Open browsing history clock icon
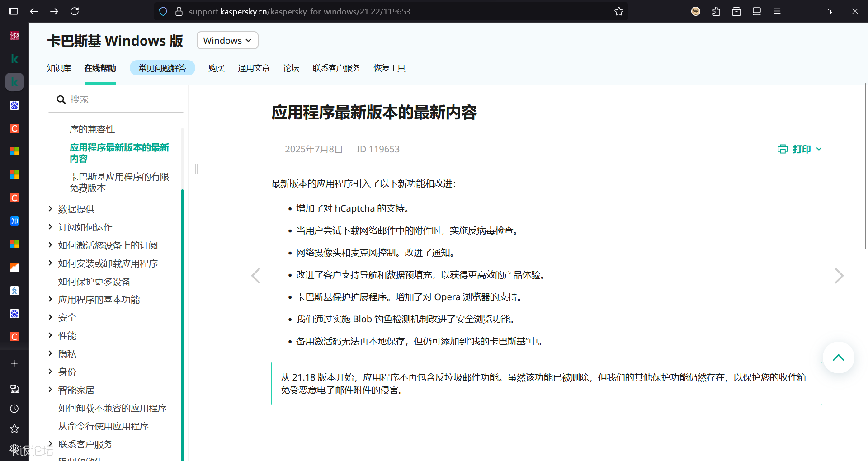The width and height of the screenshot is (868, 461). pos(14,409)
